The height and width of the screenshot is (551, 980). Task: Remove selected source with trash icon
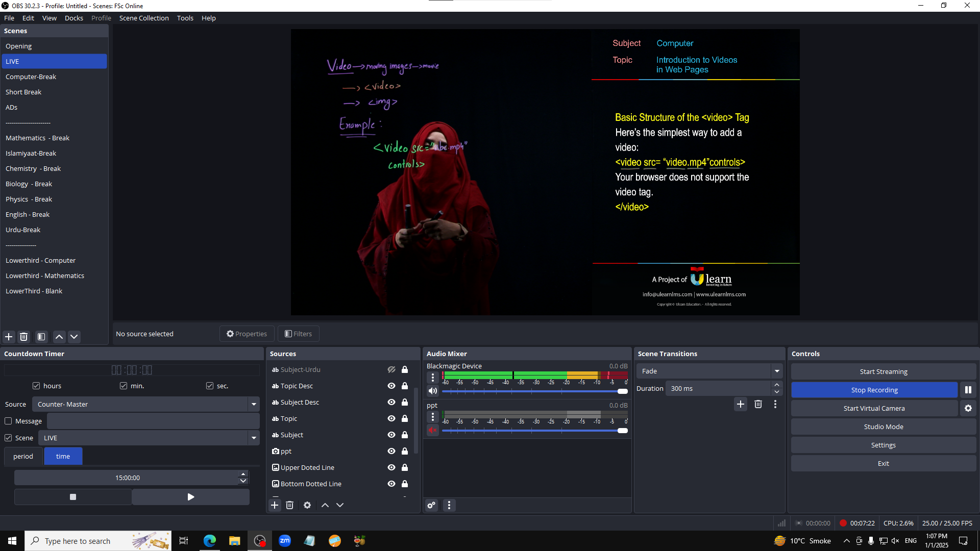click(x=289, y=505)
